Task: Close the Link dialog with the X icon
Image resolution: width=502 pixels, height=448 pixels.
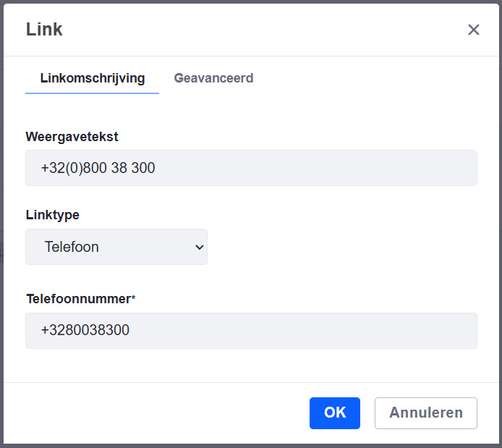Action: click(474, 30)
